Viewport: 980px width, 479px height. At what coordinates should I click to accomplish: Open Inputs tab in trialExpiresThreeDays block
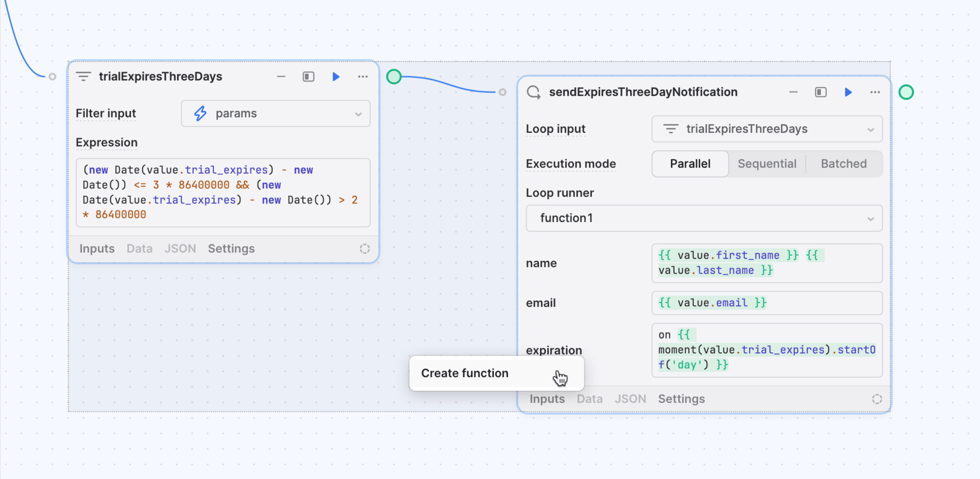[x=97, y=249]
